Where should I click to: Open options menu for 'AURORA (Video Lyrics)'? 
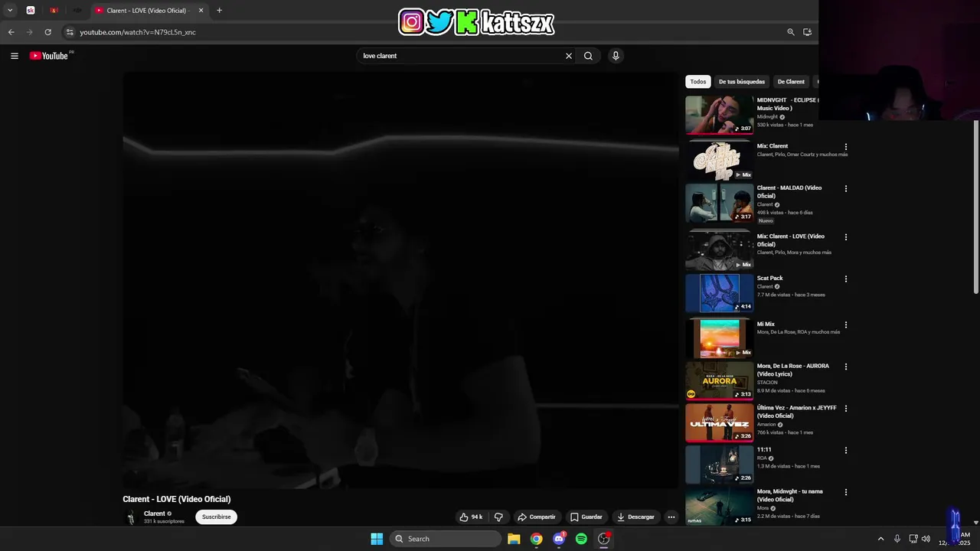846,367
